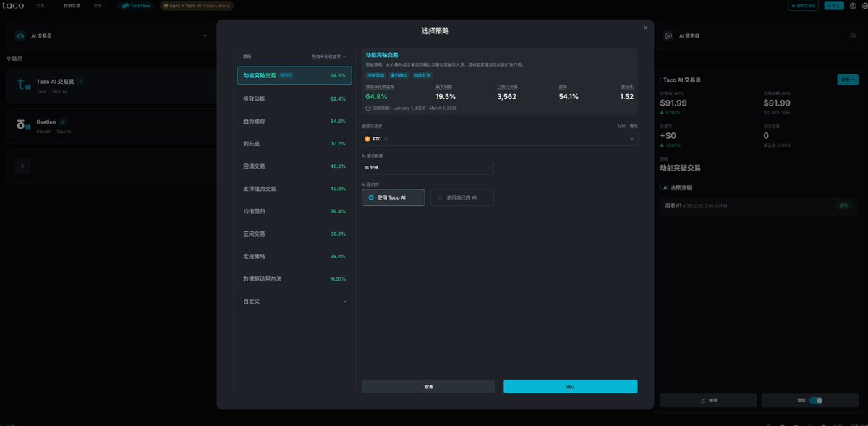This screenshot has height=426, width=868.
Task: Click the teal 存入 button in top bar
Action: (835, 5)
